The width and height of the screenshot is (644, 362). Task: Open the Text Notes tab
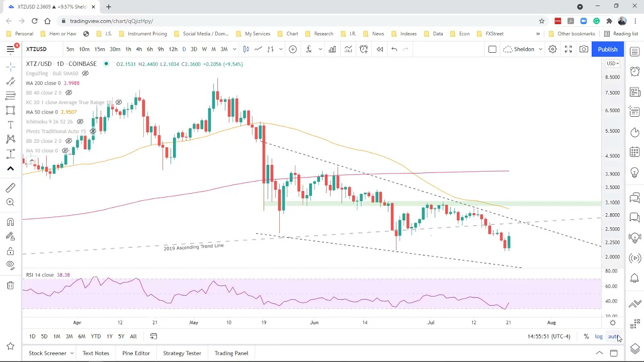[x=96, y=353]
